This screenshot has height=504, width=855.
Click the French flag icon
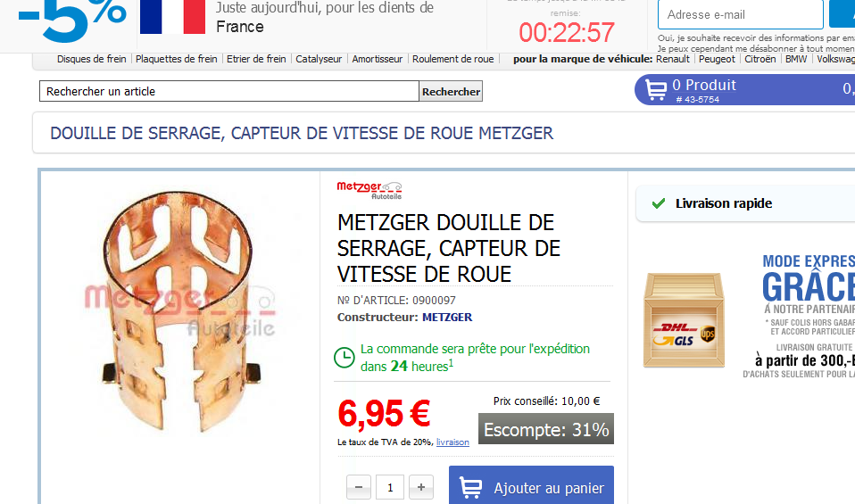pyautogui.click(x=172, y=17)
